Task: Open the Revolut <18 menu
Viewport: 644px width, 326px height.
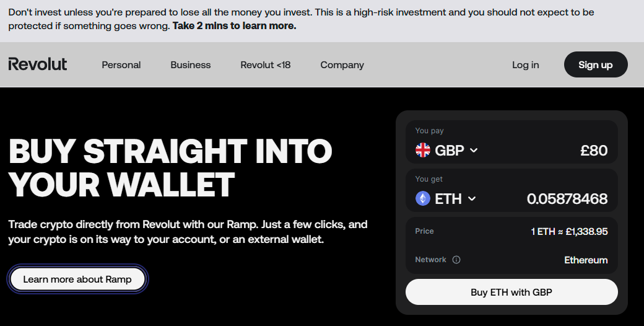Action: click(266, 65)
